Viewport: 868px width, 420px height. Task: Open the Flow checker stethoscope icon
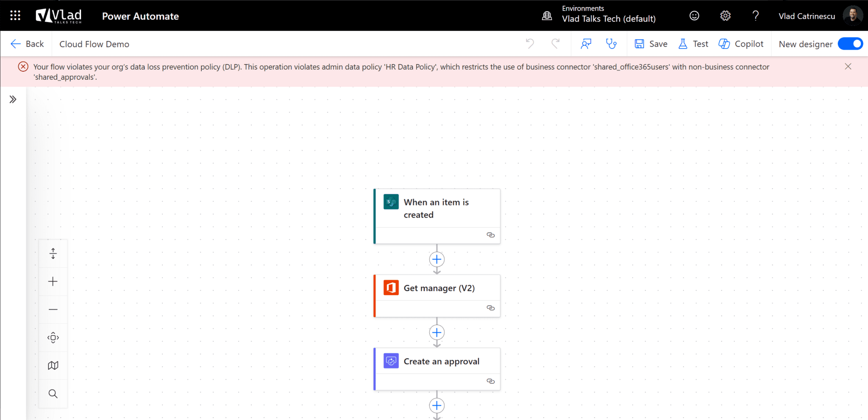click(612, 44)
